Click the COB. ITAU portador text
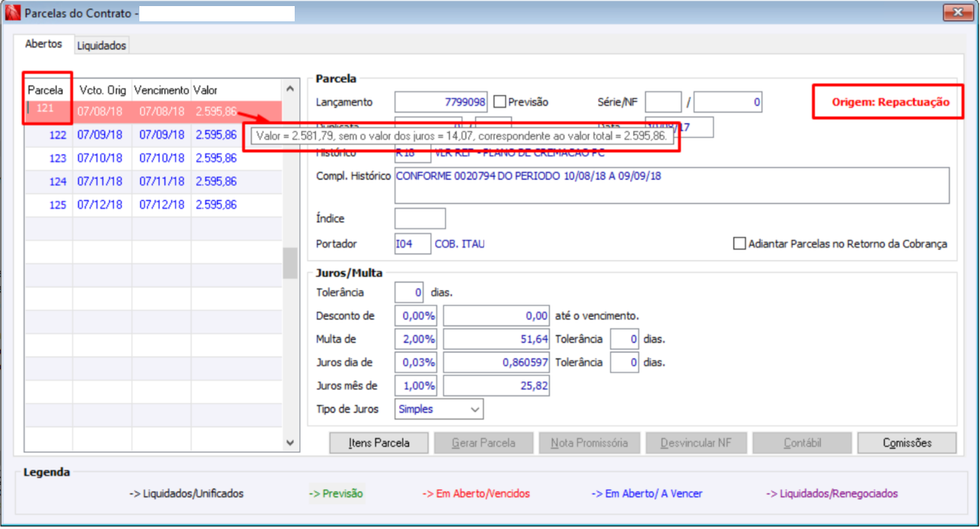The height and width of the screenshot is (529, 980). tap(459, 244)
